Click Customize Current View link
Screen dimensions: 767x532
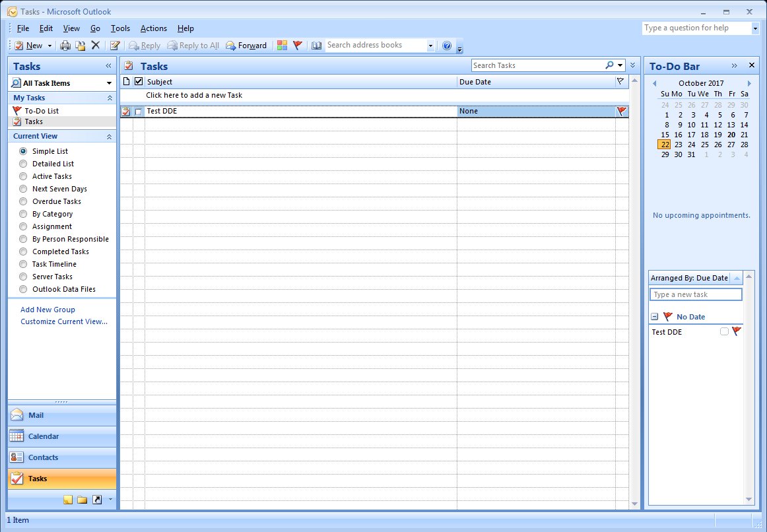tap(64, 321)
